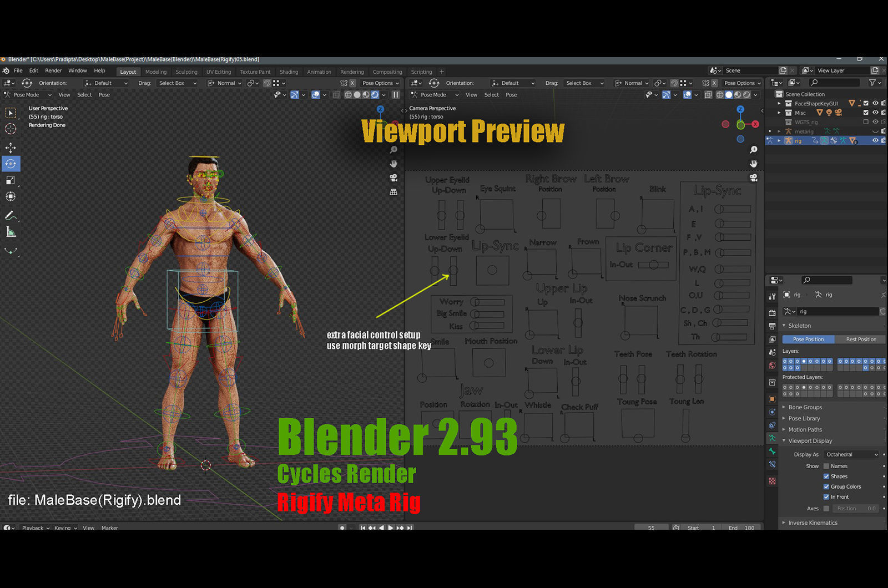This screenshot has height=588, width=888.
Task: Open Pose menu in left viewport header
Action: [x=104, y=95]
